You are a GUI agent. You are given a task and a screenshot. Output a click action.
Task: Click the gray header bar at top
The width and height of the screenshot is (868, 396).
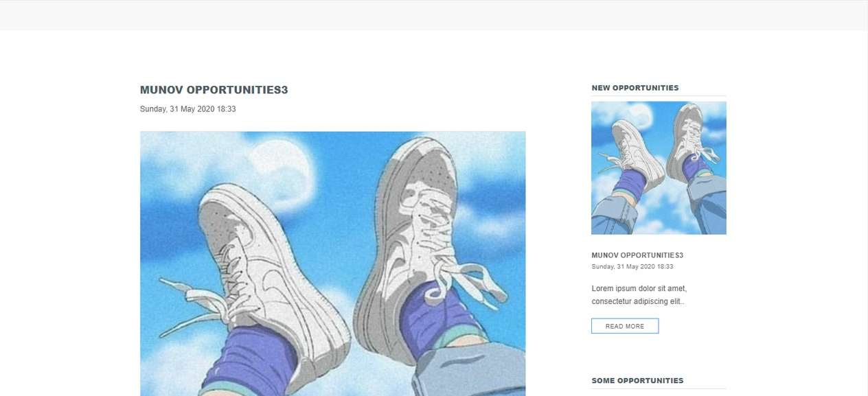click(434, 15)
